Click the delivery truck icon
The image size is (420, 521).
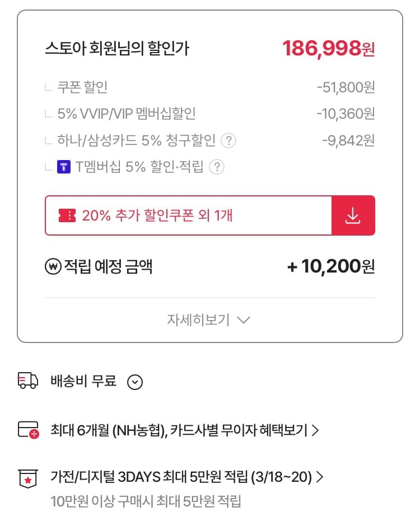(28, 382)
